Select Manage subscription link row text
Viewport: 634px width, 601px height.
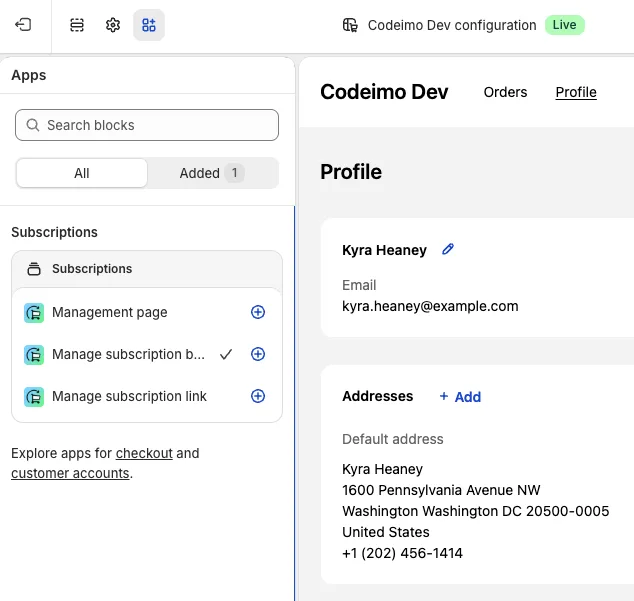coord(129,396)
